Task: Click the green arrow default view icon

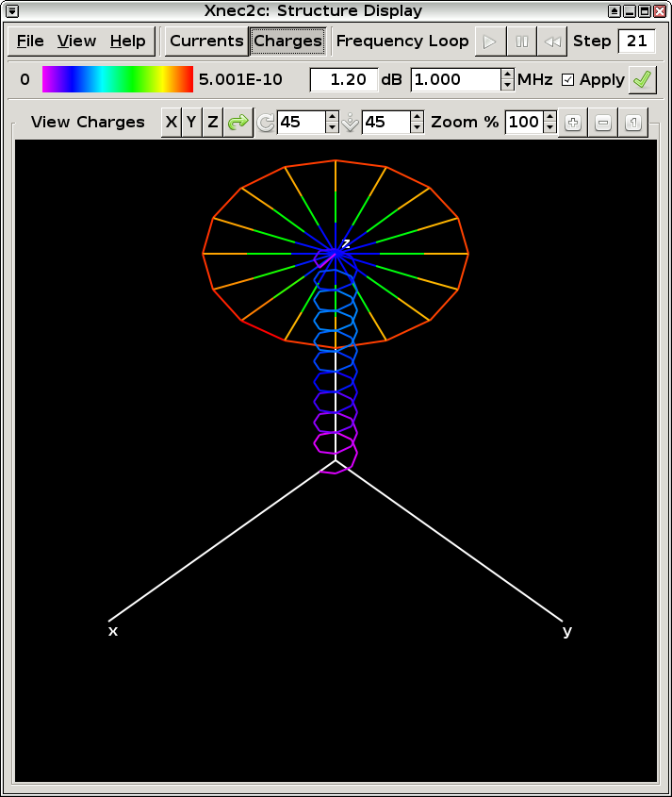Action: coord(238,123)
